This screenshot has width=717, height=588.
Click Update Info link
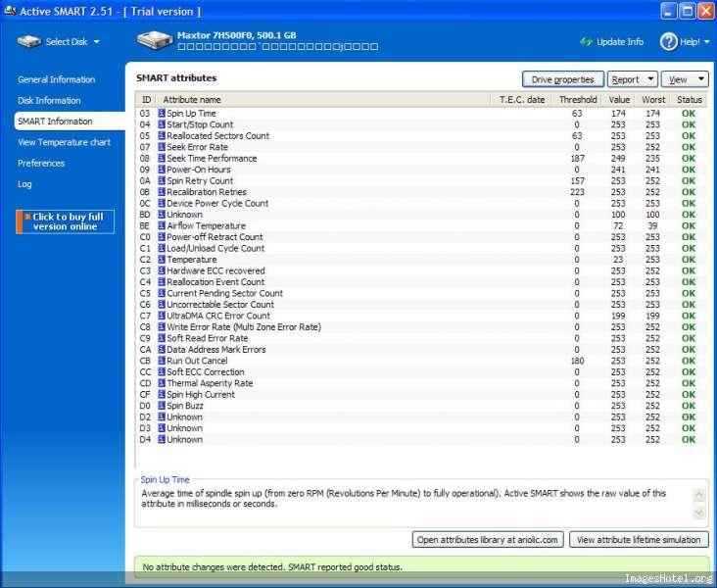[x=620, y=42]
